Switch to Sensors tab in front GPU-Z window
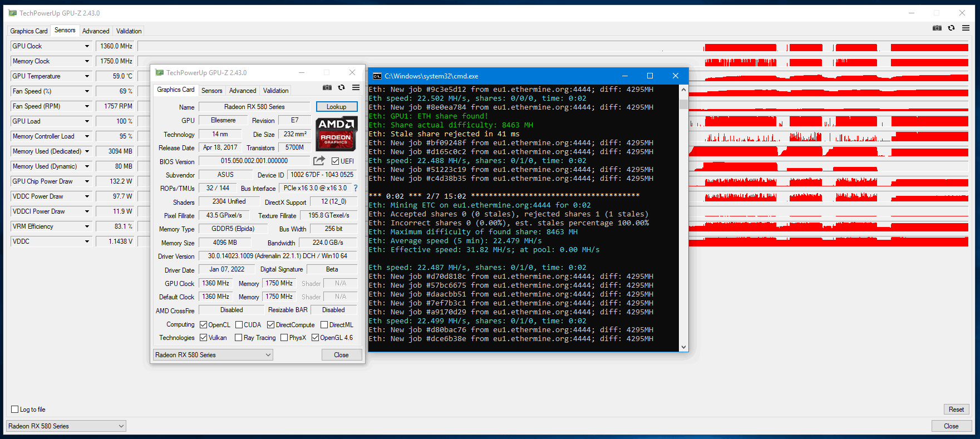Image resolution: width=980 pixels, height=439 pixels. tap(211, 91)
